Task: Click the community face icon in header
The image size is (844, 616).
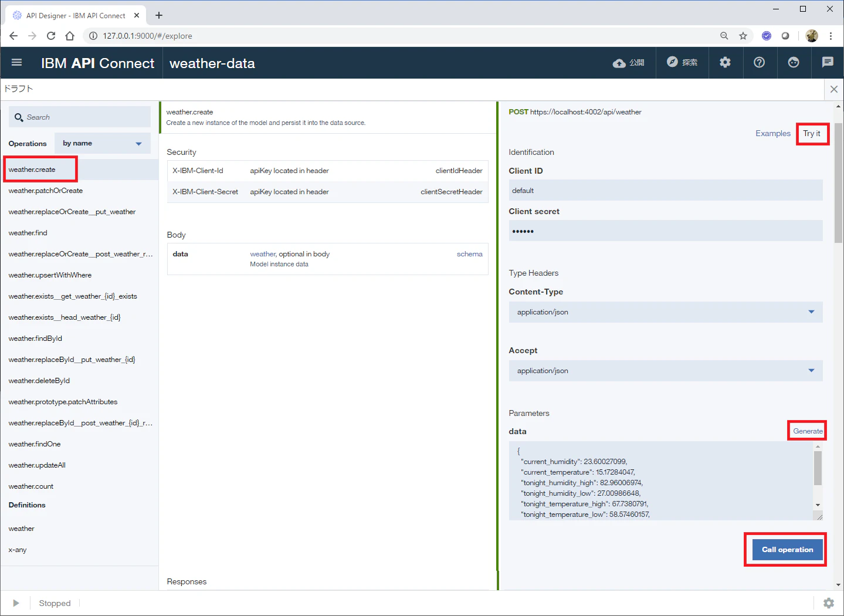Action: [794, 62]
